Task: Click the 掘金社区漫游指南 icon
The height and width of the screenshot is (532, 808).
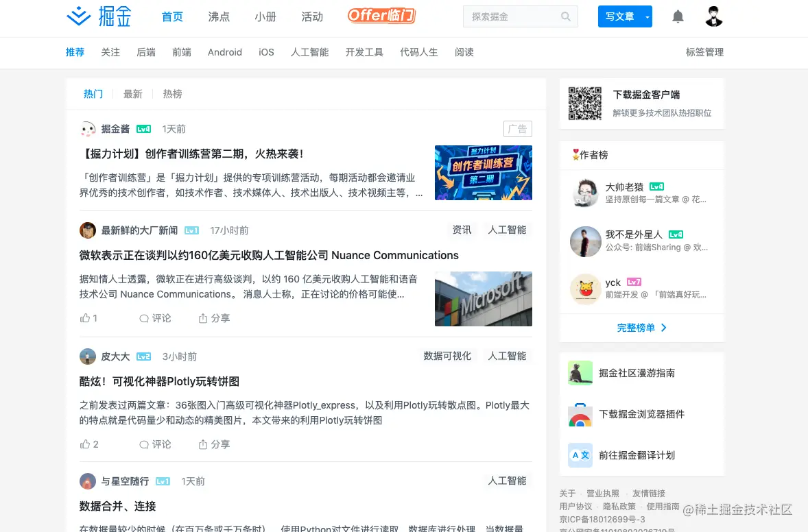Action: tap(580, 373)
